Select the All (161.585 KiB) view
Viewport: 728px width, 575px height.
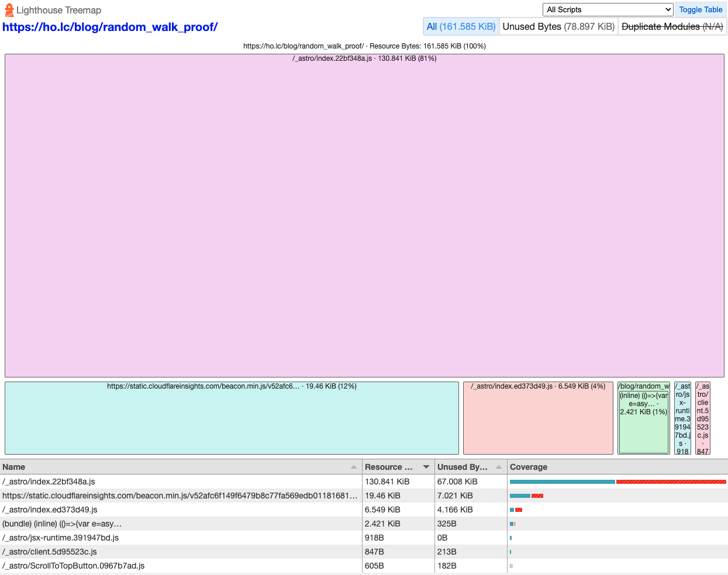pos(461,26)
